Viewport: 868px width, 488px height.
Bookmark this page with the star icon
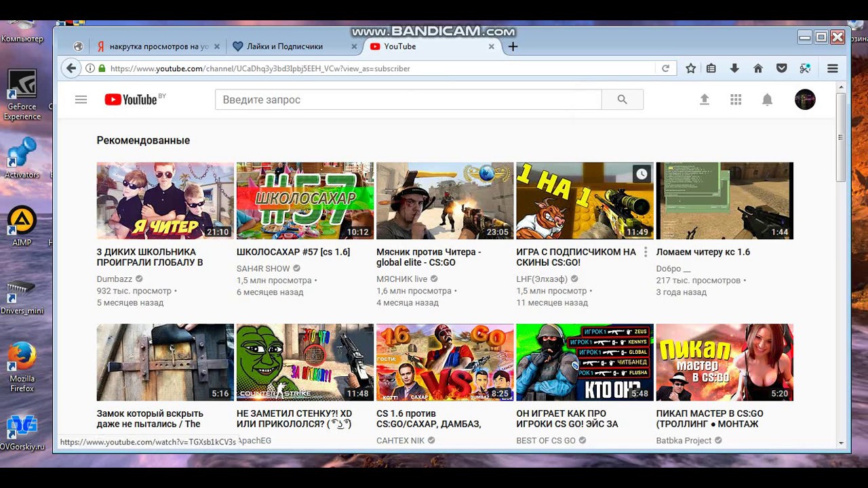pos(690,68)
